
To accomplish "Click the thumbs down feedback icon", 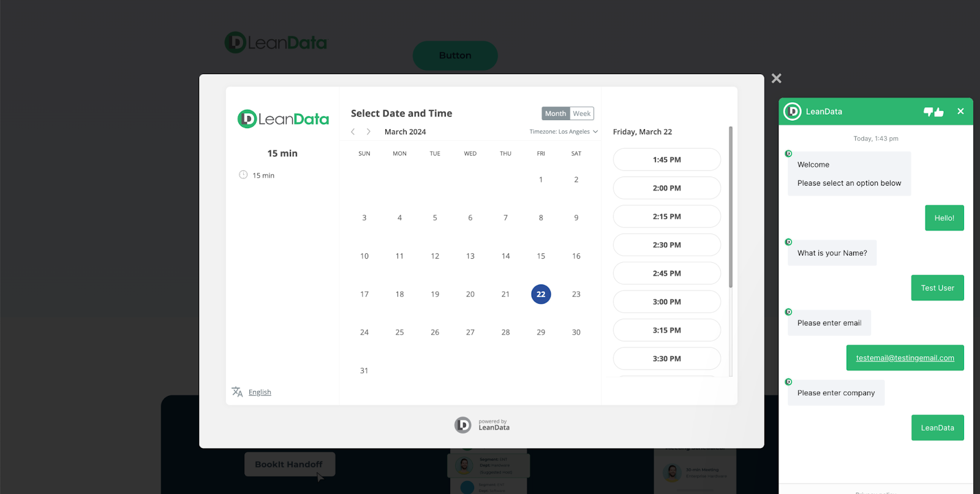I will point(929,112).
